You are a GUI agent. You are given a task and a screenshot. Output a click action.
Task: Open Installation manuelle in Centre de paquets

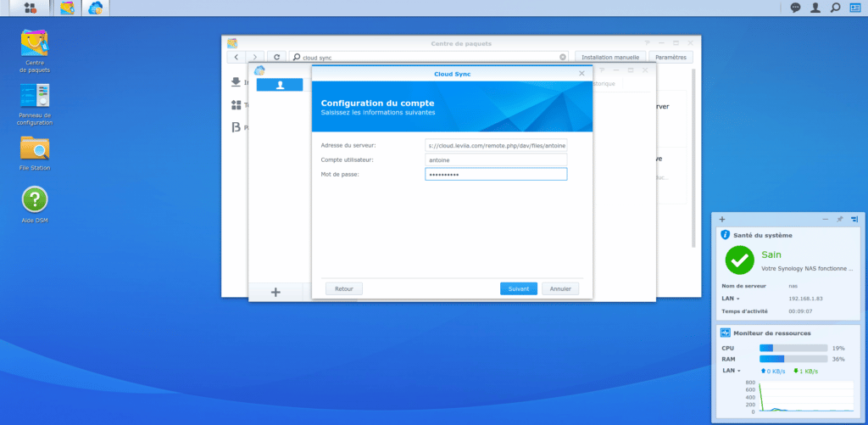click(x=610, y=57)
